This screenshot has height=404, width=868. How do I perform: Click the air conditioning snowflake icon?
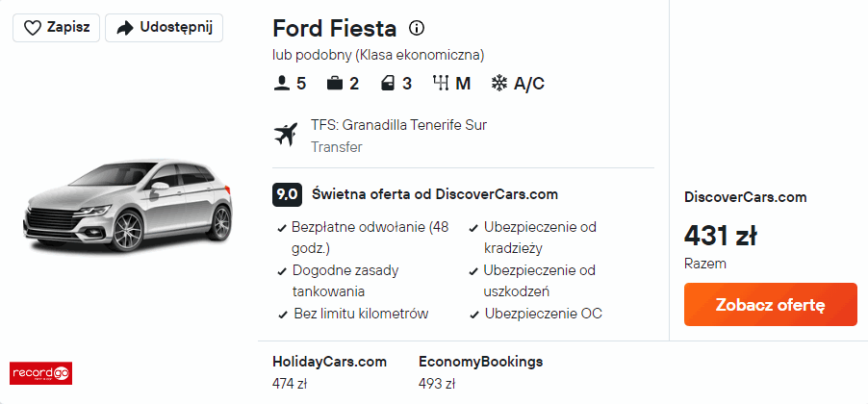click(499, 84)
